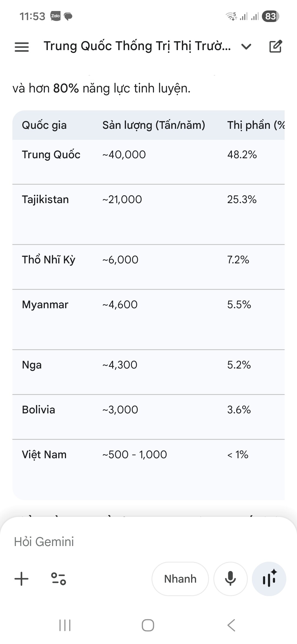
Task: Open the recent apps overview
Action: [x=65, y=625]
